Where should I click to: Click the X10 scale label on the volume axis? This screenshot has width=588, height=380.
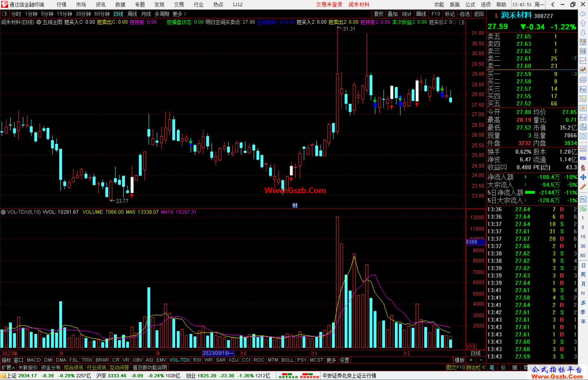pos(471,347)
